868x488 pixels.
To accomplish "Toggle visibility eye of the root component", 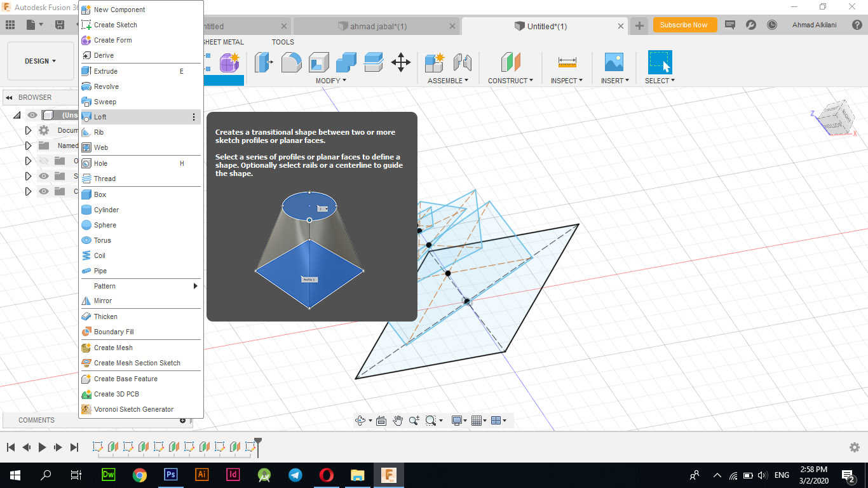I will coord(32,115).
